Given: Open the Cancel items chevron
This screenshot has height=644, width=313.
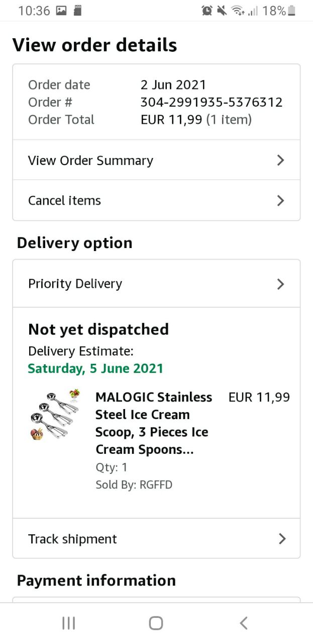Looking at the screenshot, I should tap(281, 201).
